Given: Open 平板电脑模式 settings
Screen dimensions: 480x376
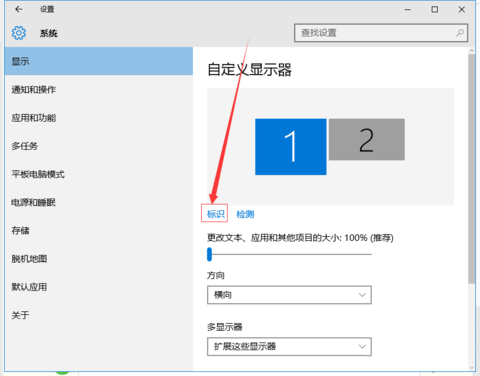Looking at the screenshot, I should [x=99, y=174].
